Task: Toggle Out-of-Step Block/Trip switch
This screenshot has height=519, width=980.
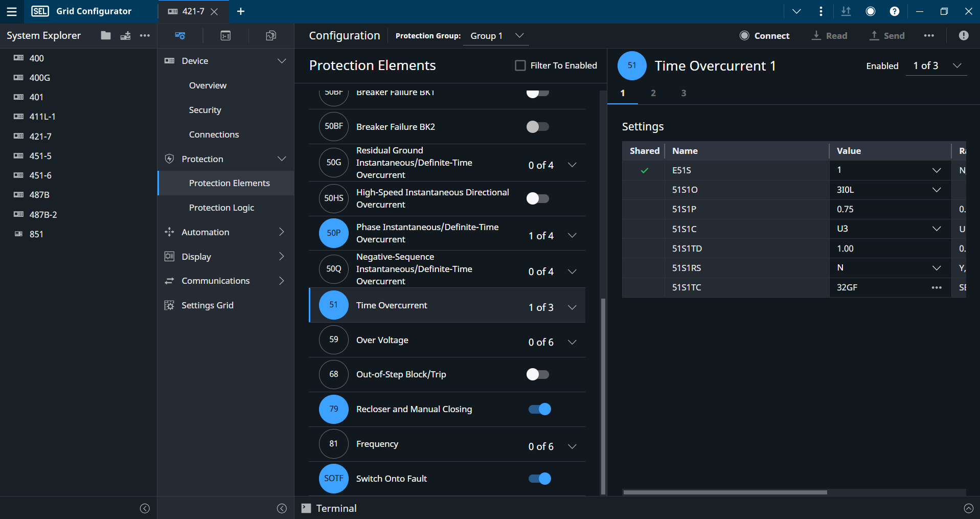Action: click(538, 374)
